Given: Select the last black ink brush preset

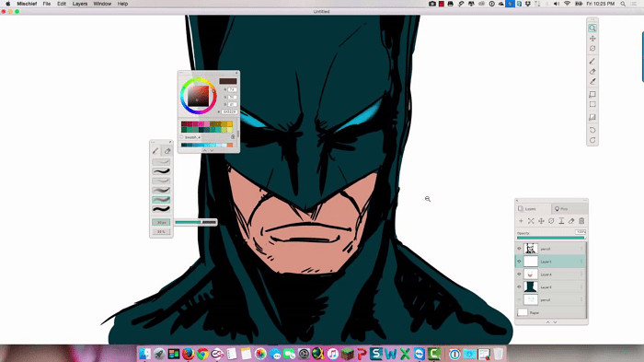Looking at the screenshot, I should point(161,209).
